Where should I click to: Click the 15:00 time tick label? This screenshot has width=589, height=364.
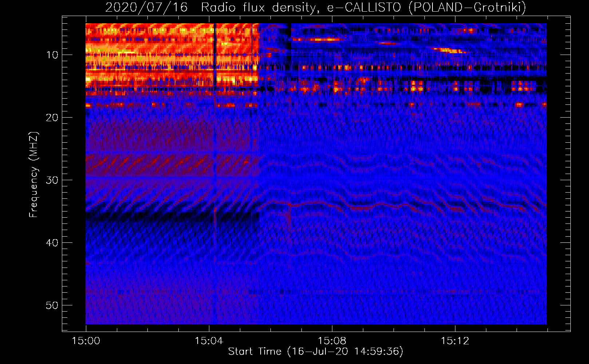point(86,341)
